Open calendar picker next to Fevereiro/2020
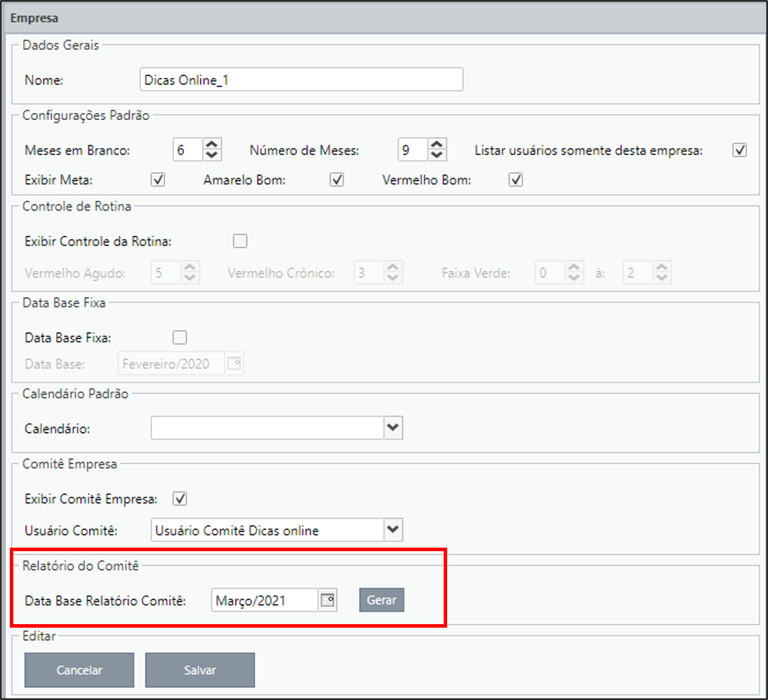This screenshot has width=768, height=700. point(234,364)
